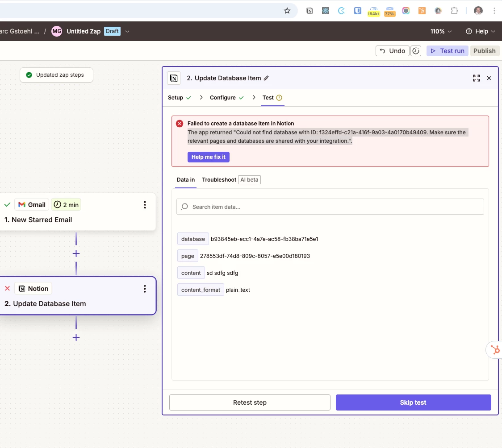The width and height of the screenshot is (502, 448).
Task: Open Help menu dropdown
Action: click(480, 31)
